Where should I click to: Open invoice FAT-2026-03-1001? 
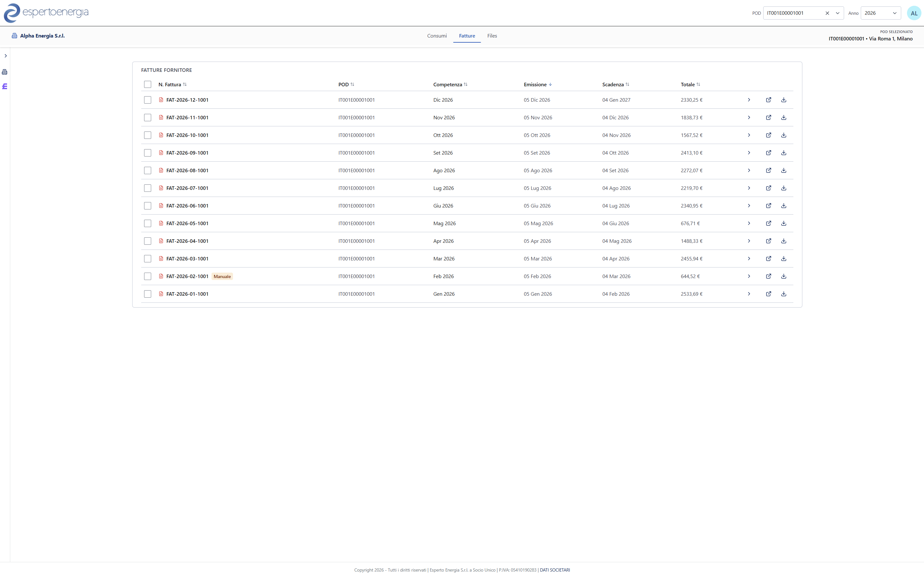(187, 259)
